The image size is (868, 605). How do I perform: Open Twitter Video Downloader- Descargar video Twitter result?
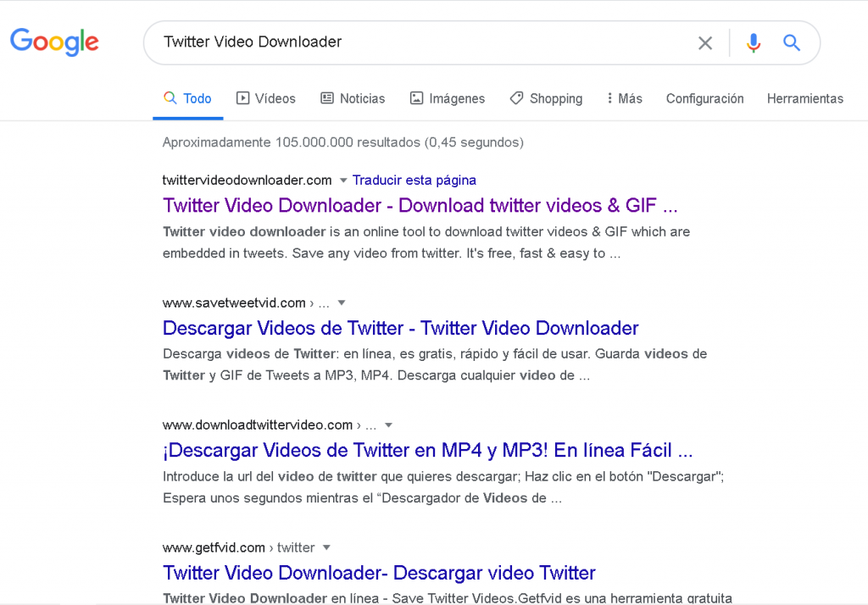point(379,573)
